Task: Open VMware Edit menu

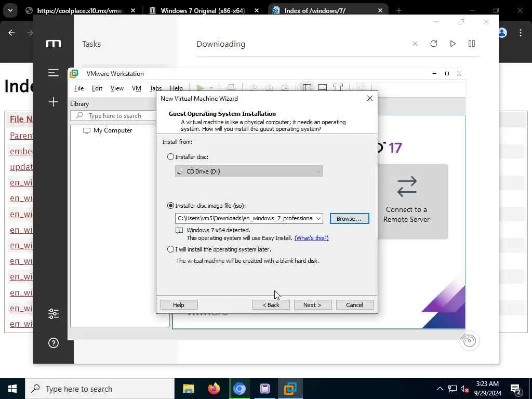Action: (x=97, y=88)
